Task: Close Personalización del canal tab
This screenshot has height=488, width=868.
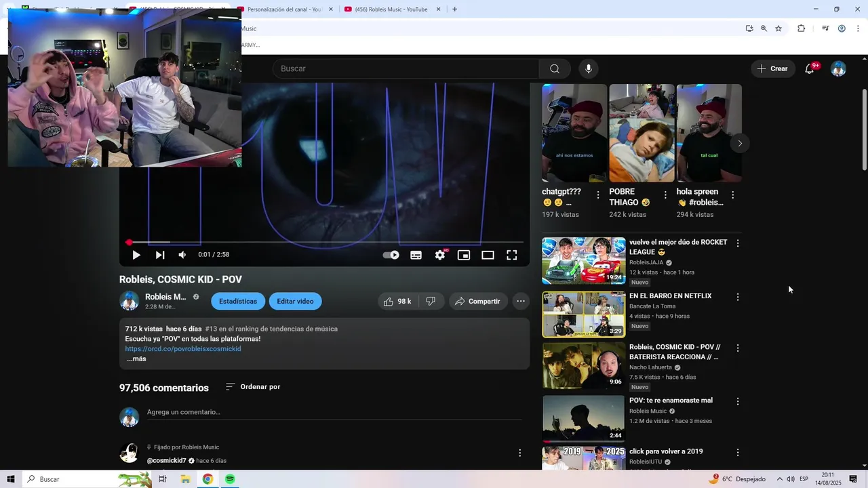Action: tap(331, 9)
